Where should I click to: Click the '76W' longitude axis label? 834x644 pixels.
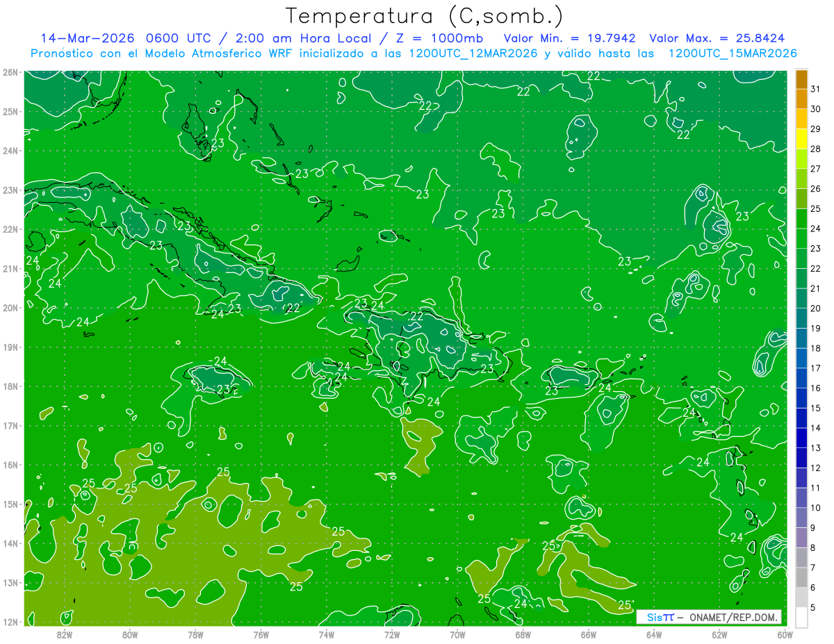click(261, 634)
